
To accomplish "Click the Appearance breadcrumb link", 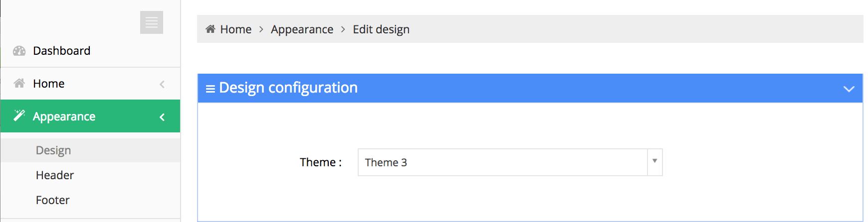I will click(302, 29).
